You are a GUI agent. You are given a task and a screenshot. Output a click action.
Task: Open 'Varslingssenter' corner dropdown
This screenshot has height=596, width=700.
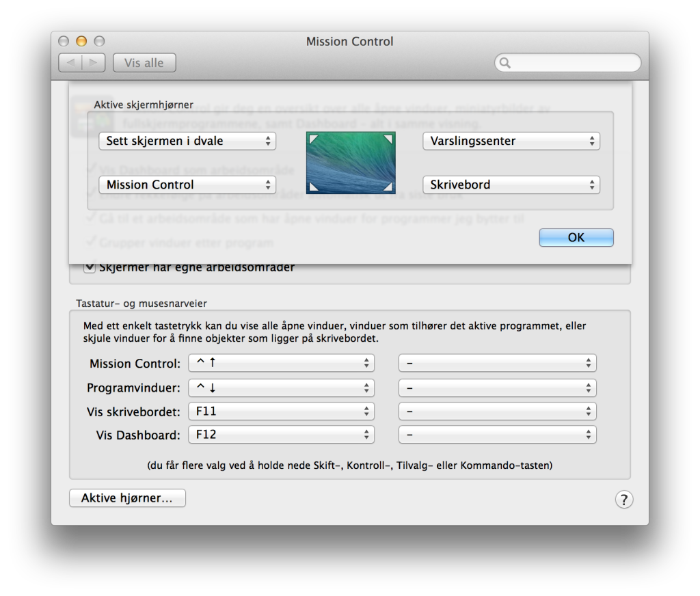click(511, 141)
